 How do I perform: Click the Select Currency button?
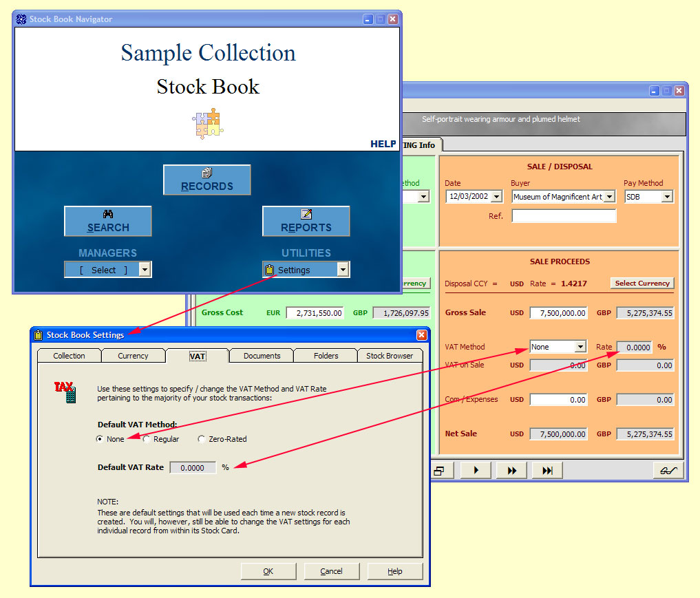(641, 283)
